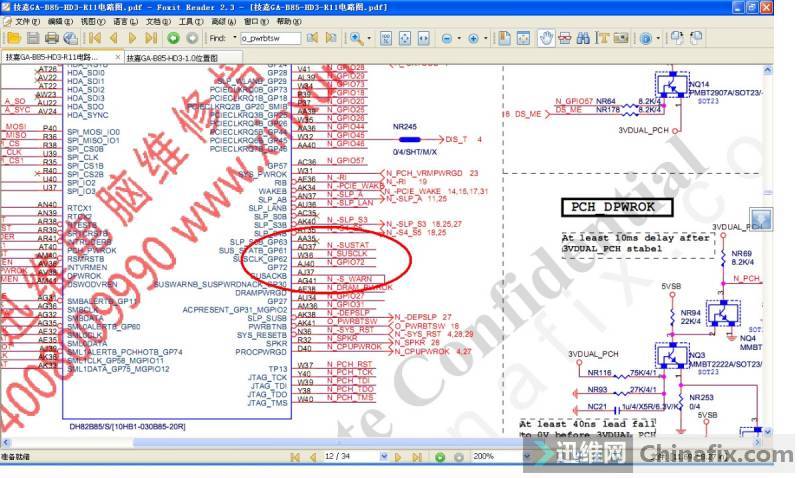Toggle the page thumbnails layout icon
Screen dimensions: 800x478
(523, 38)
